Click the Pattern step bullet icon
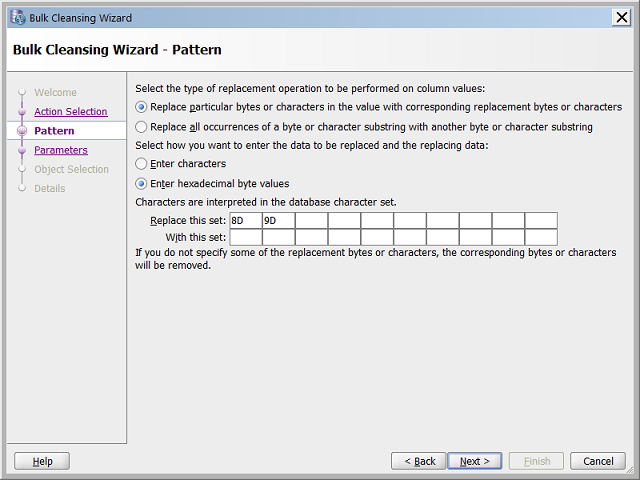The height and width of the screenshot is (480, 640). point(21,131)
